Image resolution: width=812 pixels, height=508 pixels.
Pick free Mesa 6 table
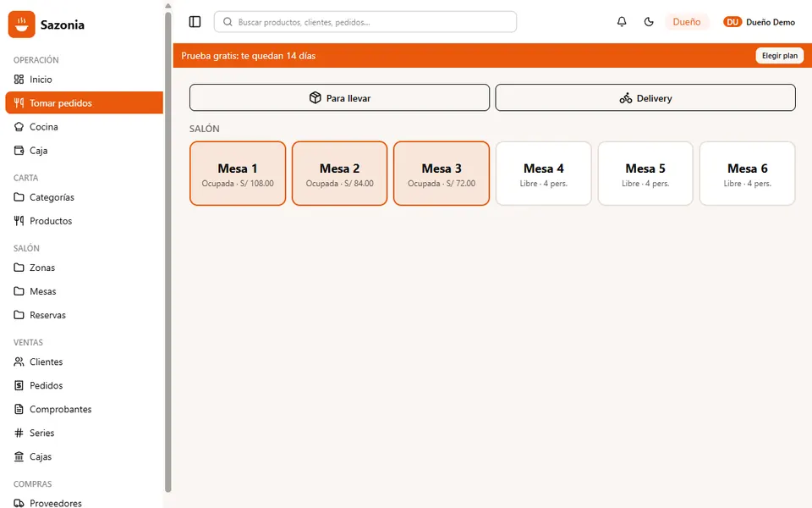tap(747, 174)
